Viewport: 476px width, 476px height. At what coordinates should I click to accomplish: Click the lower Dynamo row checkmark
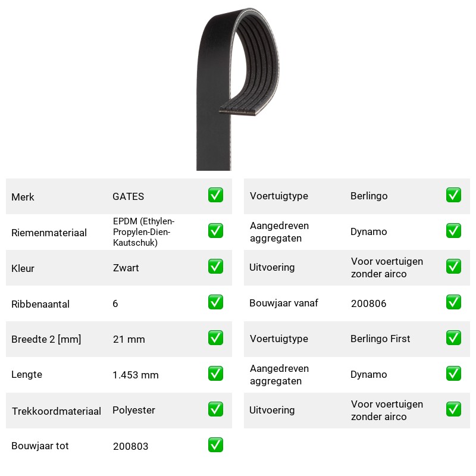tap(453, 374)
